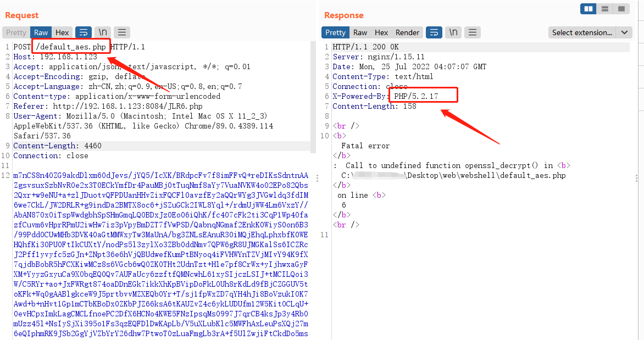This screenshot has height=340, width=644.
Task: Click the Accept-Encoding header line
Action: [79, 76]
